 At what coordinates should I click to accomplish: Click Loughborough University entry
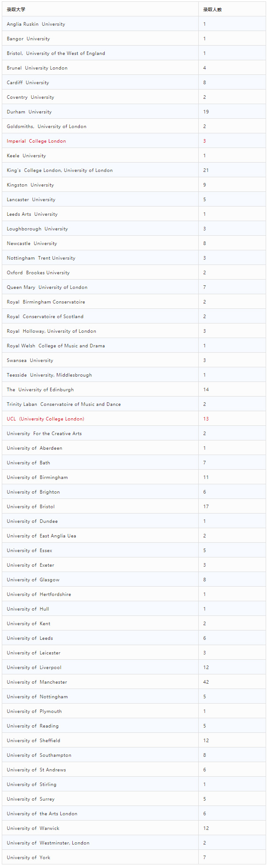pyautogui.click(x=37, y=229)
